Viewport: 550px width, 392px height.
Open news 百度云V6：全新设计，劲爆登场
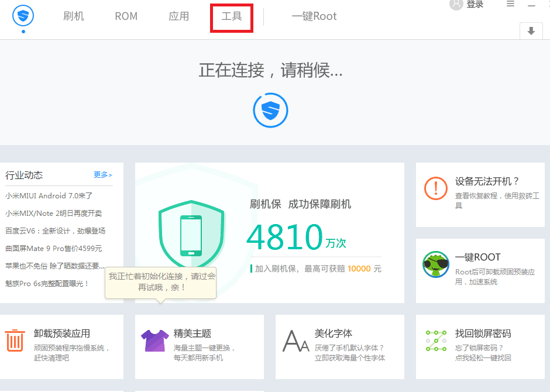click(x=55, y=231)
